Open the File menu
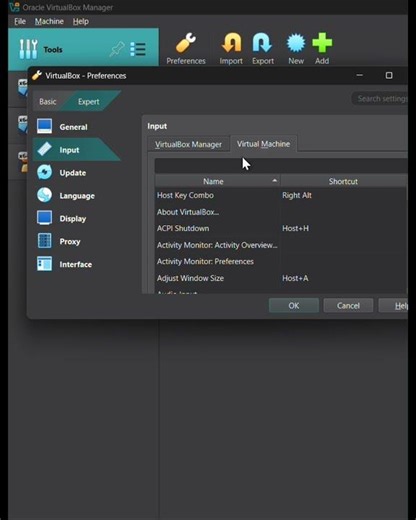 click(x=20, y=21)
